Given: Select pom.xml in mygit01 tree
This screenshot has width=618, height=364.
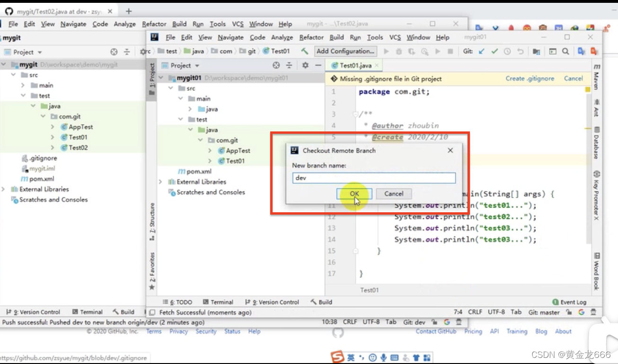Looking at the screenshot, I should coord(194,171).
